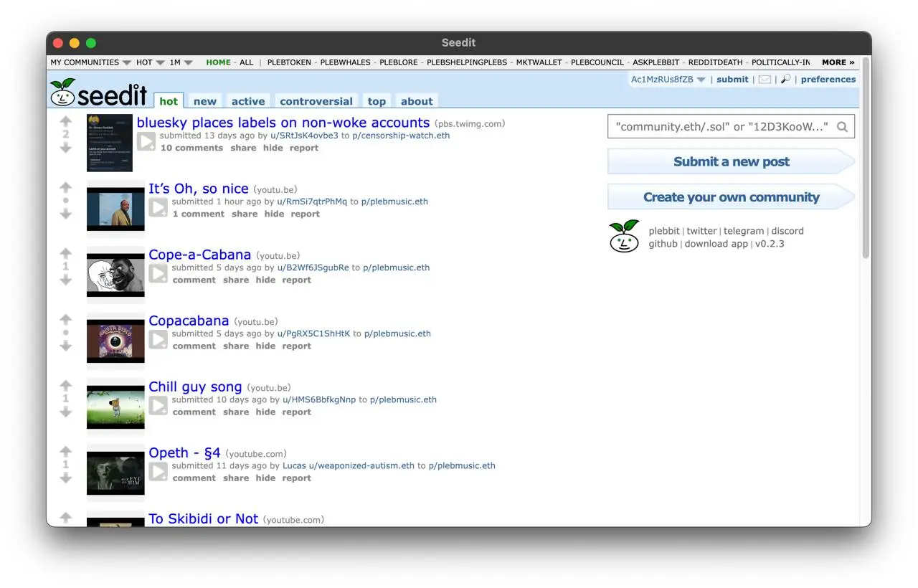Expand media preview for bluesky labels post
Screen dimensions: 918x588
146,141
